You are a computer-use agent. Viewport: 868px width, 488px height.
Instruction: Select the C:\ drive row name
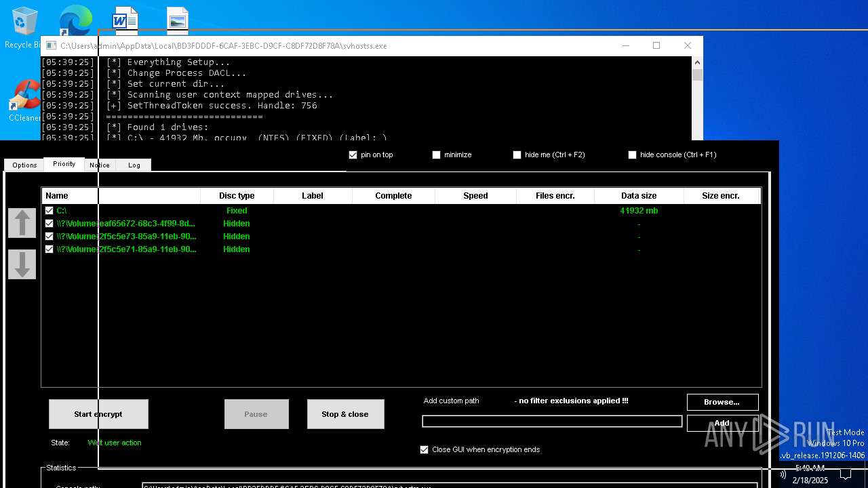(62, 211)
